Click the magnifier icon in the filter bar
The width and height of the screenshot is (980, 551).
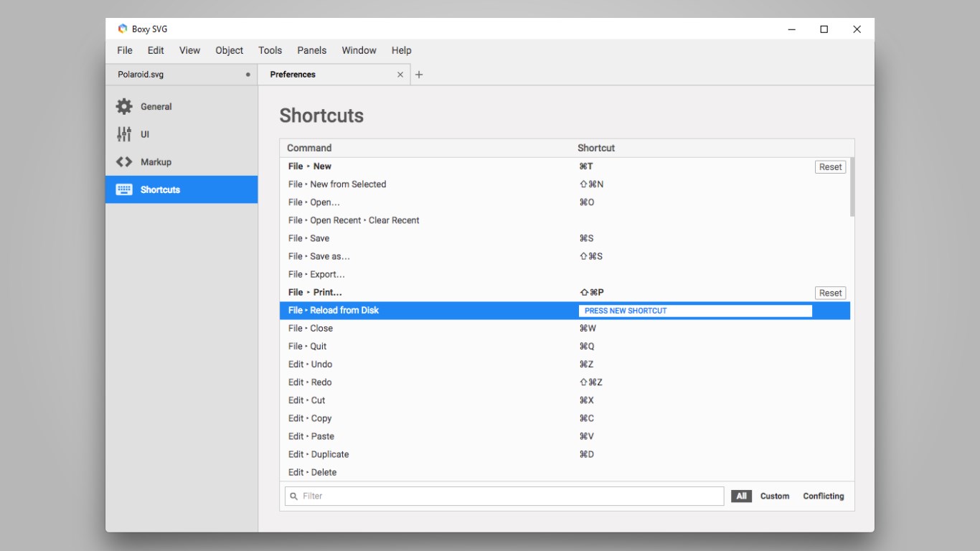(293, 496)
